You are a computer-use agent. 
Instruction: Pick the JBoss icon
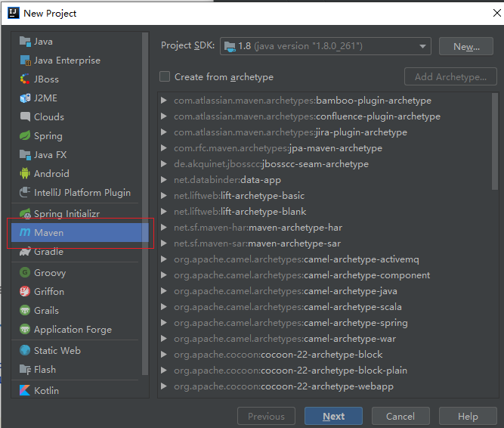25,79
